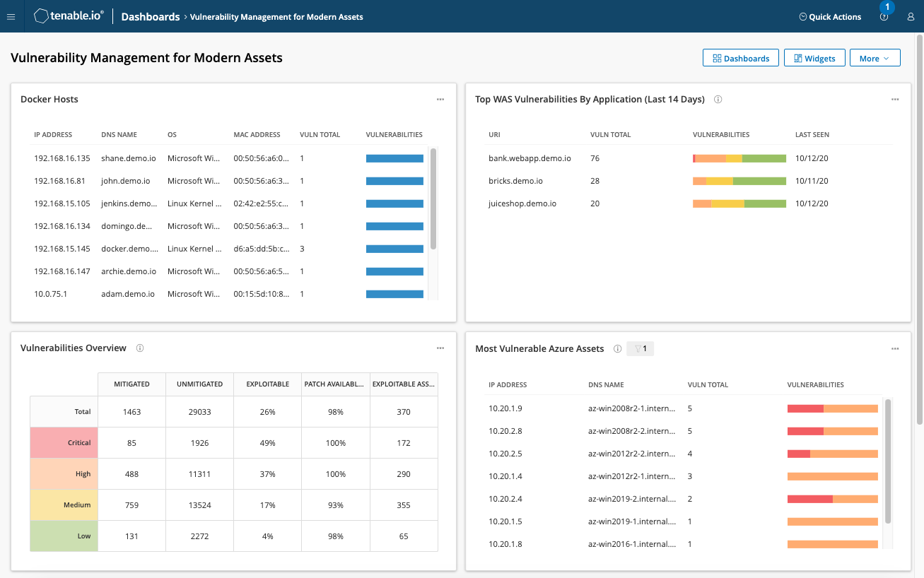
Task: Select the Vulnerability Management for Modern Assets breadcrumb
Action: pos(276,16)
